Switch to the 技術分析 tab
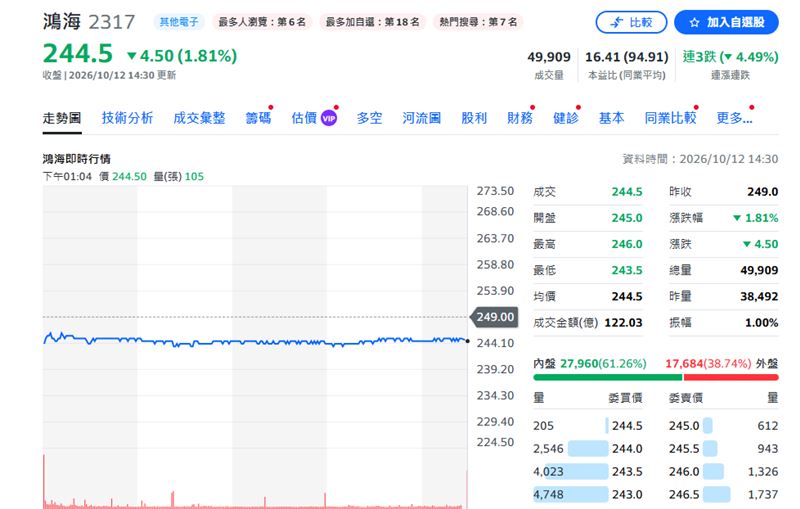800x509 pixels. pyautogui.click(x=127, y=118)
